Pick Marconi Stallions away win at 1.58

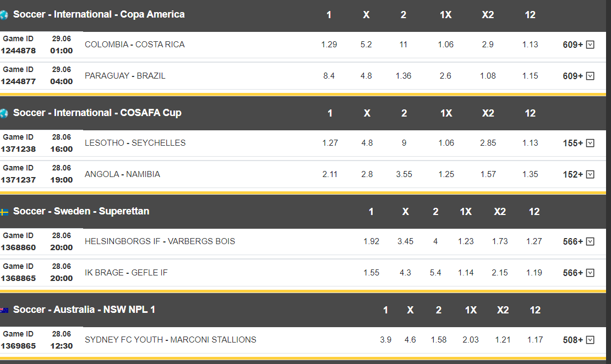tap(438, 340)
